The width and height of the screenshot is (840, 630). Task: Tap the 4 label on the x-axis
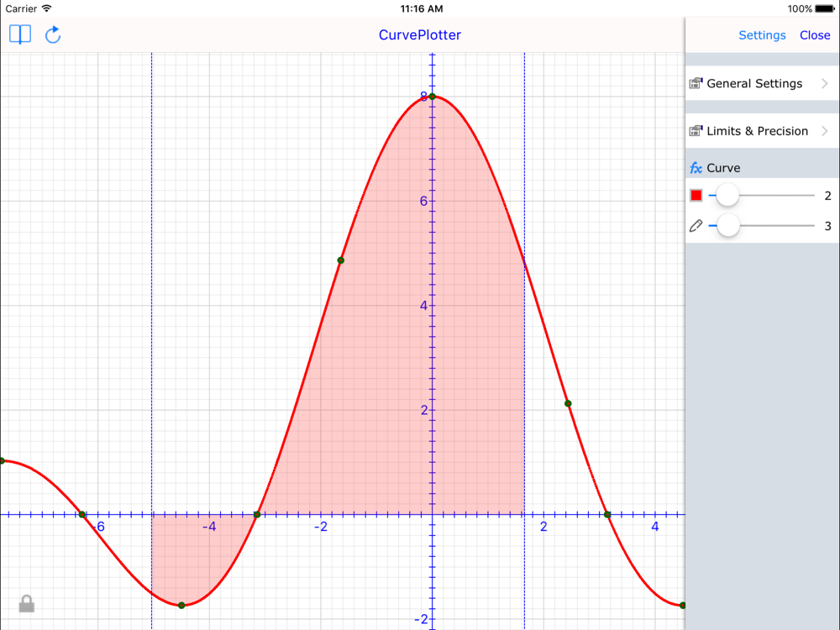coord(655,527)
